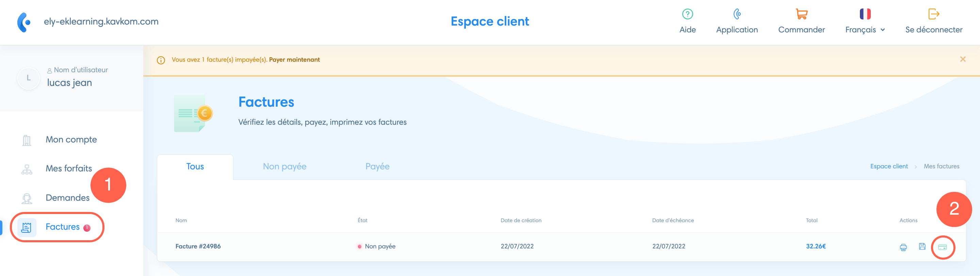Click the Se déconnecter label

[x=934, y=30]
